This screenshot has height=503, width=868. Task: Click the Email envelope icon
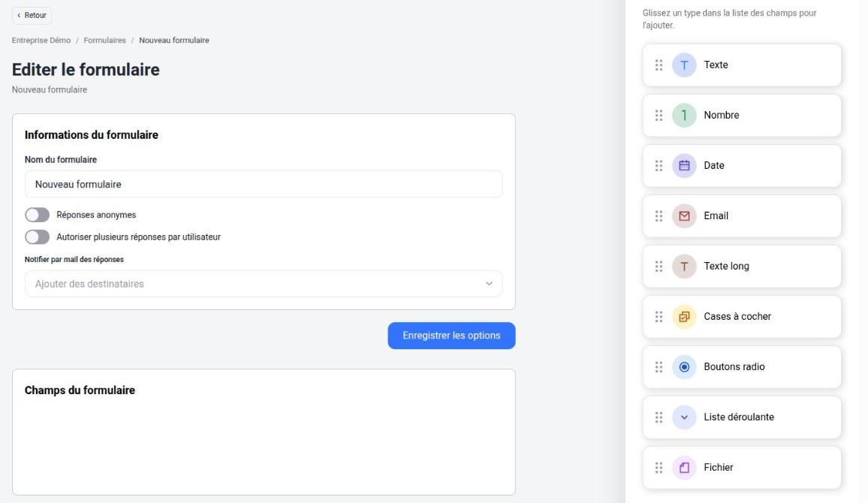[x=684, y=216]
